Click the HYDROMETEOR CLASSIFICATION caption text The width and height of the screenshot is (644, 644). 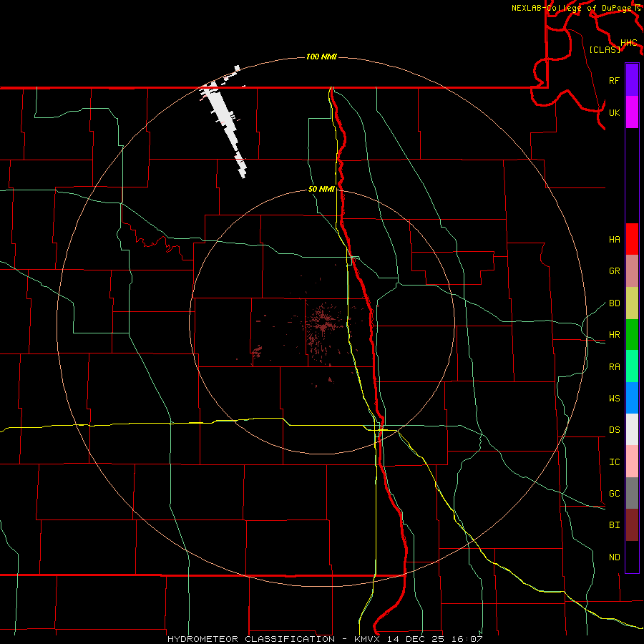click(251, 639)
